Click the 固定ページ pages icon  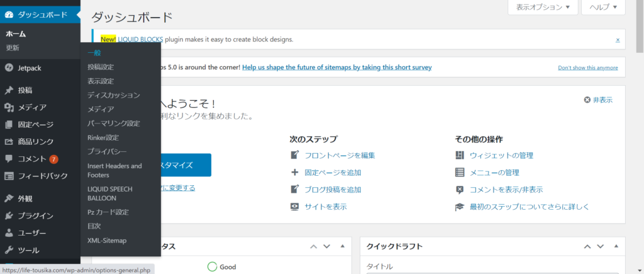click(x=9, y=125)
